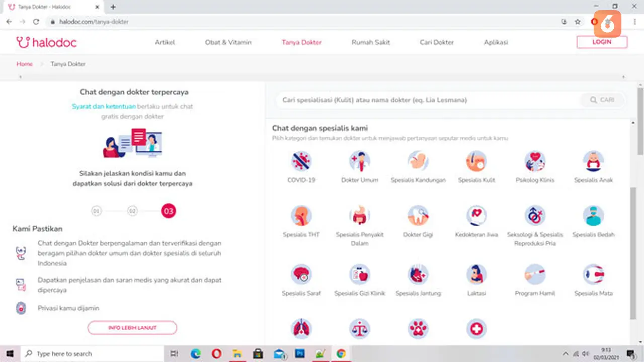This screenshot has height=362, width=644.
Task: Open the Artikel menu
Action: pyautogui.click(x=165, y=42)
